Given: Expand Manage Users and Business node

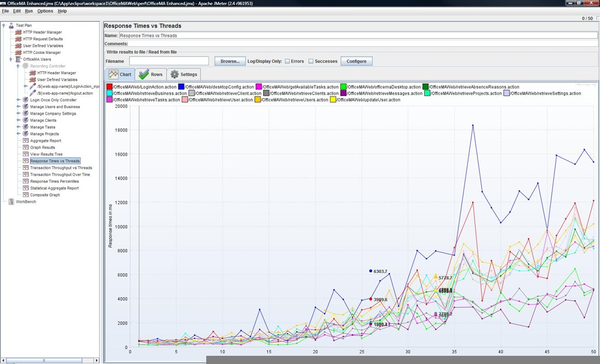Looking at the screenshot, I should tap(18, 107).
